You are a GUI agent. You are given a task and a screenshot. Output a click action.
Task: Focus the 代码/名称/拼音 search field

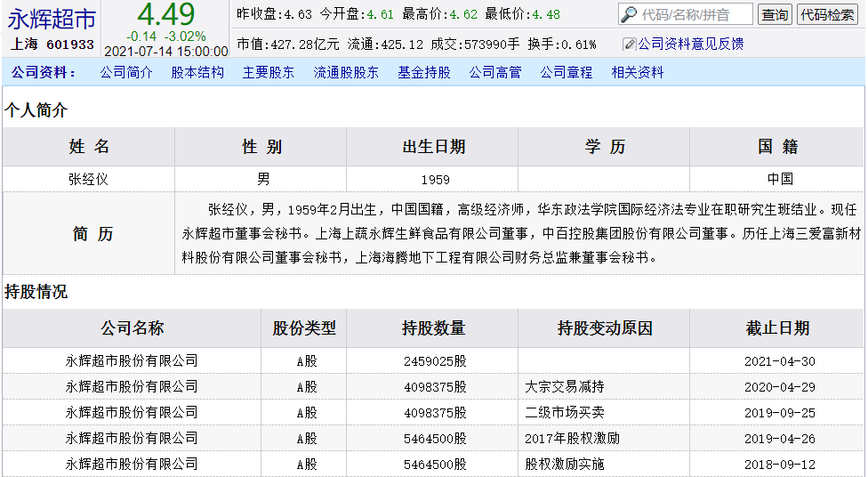686,14
